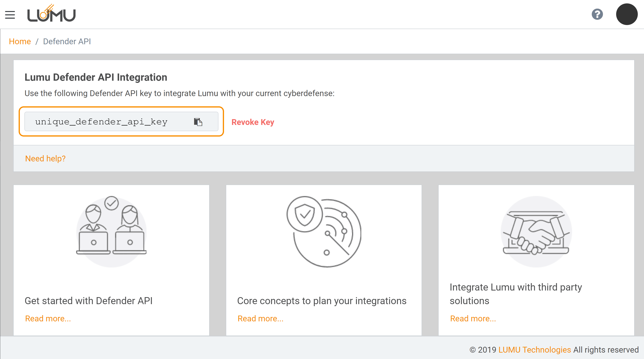The image size is (644, 359).
Task: Click 'Integrate Lumu with third party solutions' title
Action: [x=516, y=294]
